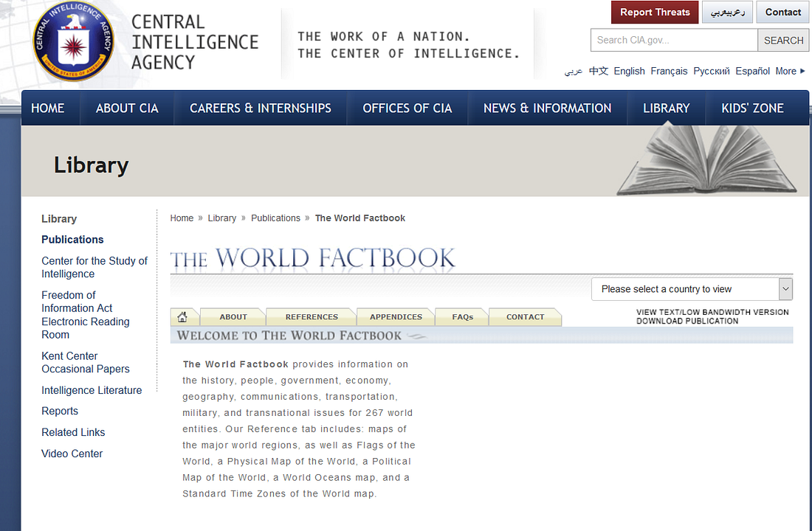Switch to the REFERENCES tab
This screenshot has width=812, height=531.
coord(309,316)
